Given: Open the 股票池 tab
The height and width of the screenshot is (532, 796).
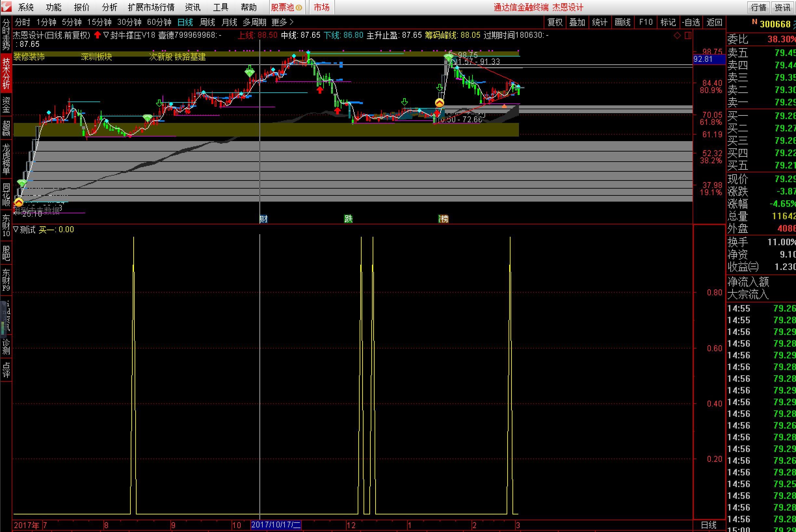Looking at the screenshot, I should click(x=287, y=7).
